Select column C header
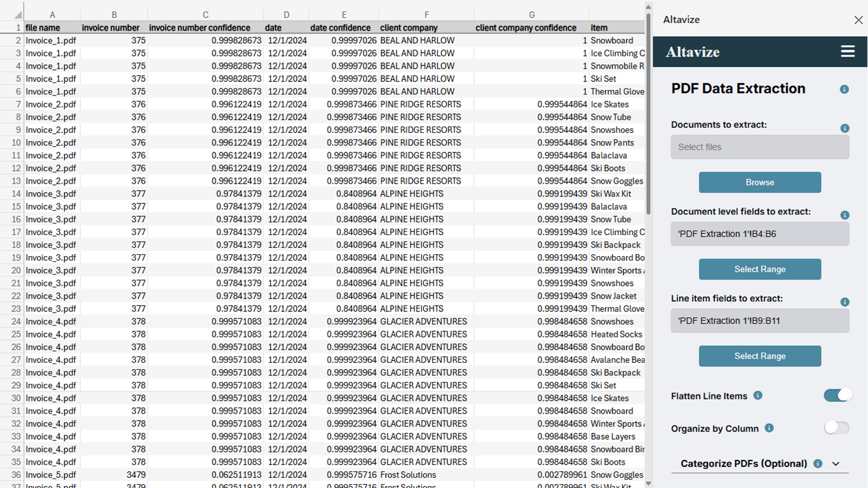The image size is (868, 488). [x=205, y=15]
